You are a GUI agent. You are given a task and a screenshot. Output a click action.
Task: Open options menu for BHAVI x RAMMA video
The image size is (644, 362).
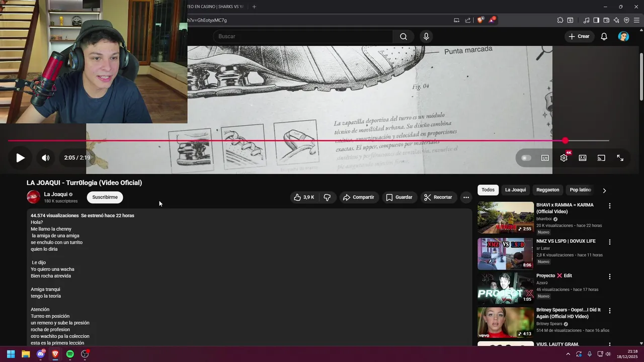click(610, 206)
